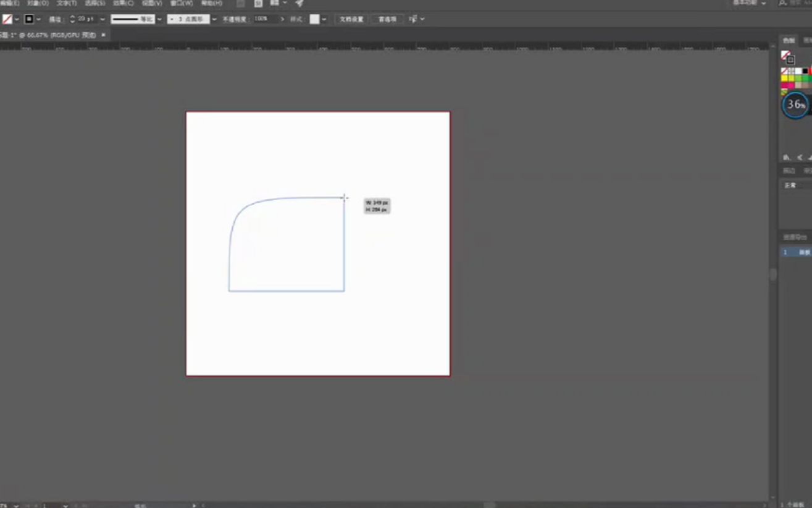Click the horizontal scrollbar thumb at bottom
The height and width of the screenshot is (508, 812).
(x=490, y=505)
